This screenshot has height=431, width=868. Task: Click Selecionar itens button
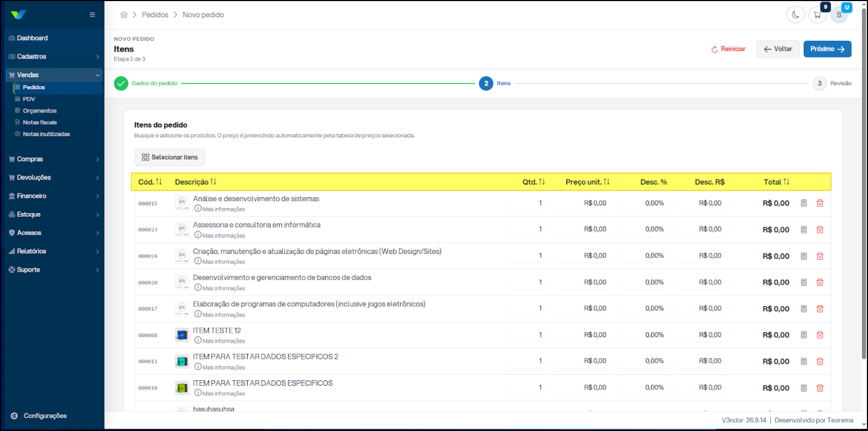(x=170, y=157)
